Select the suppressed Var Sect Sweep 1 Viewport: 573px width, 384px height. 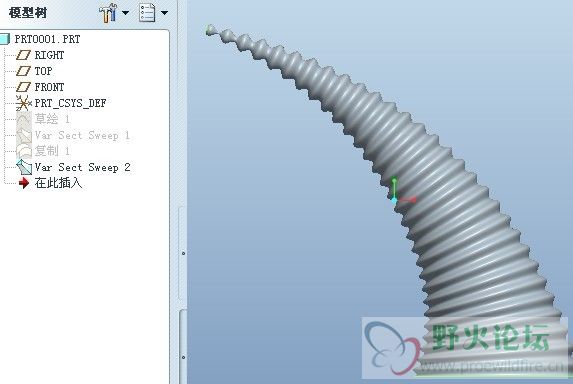point(82,135)
